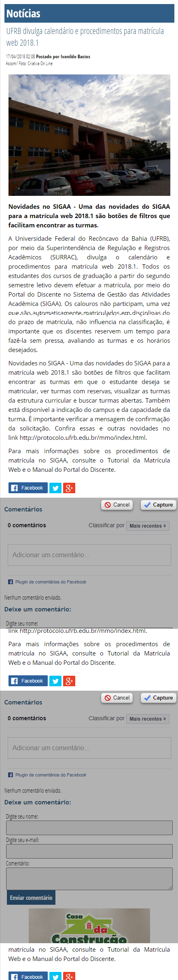Focus the upper Adicionar um comentário field

(x=89, y=555)
